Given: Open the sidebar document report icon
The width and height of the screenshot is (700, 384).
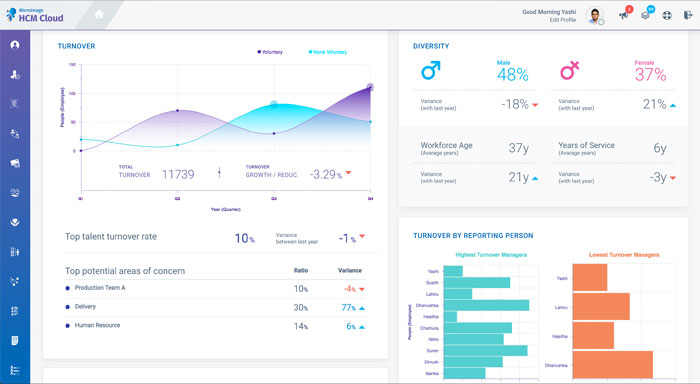Looking at the screenshot, I should 15,341.
